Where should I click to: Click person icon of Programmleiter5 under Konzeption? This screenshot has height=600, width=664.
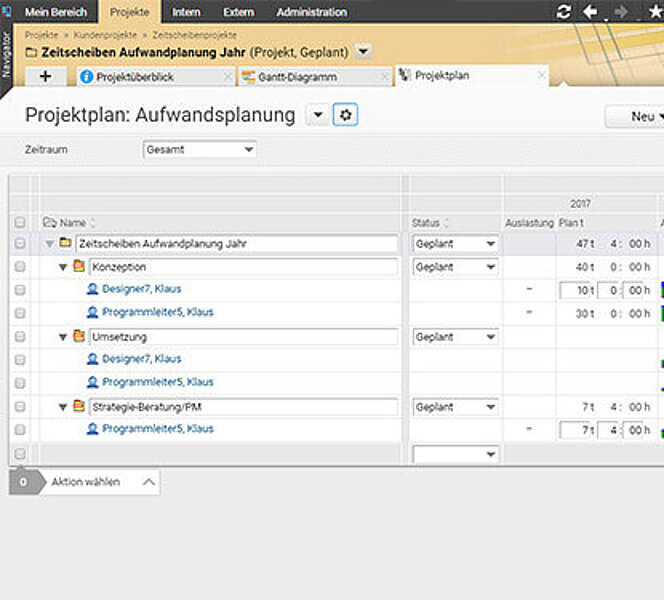(92, 312)
